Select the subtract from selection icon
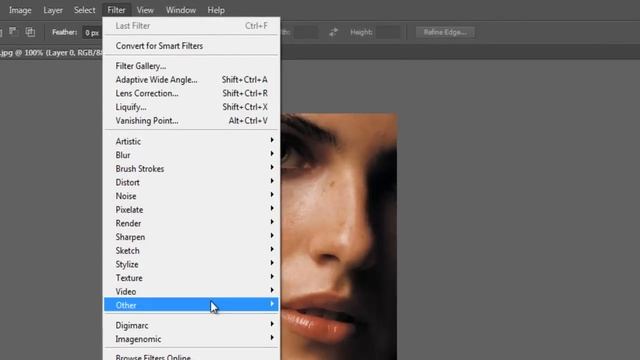Screen dimensions: 640x360 [13, 32]
